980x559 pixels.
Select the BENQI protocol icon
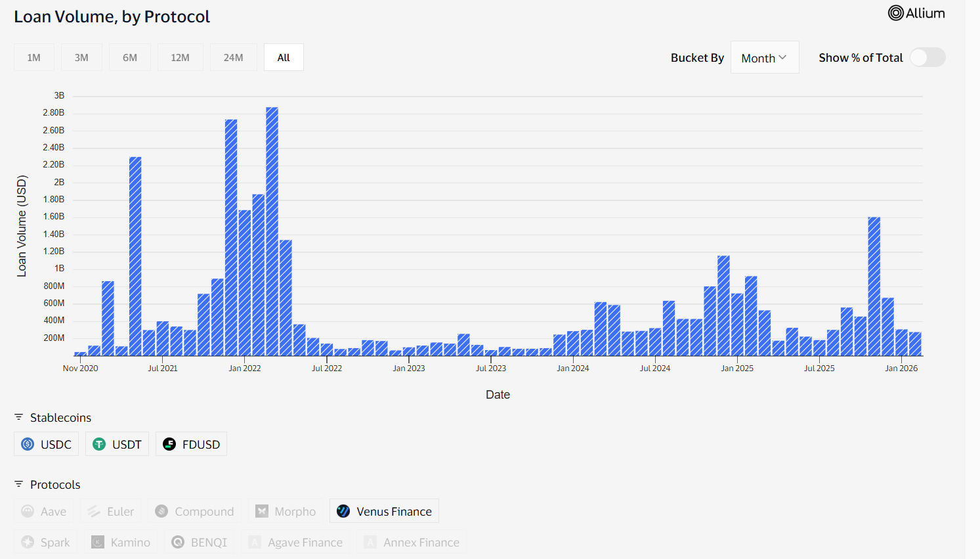click(x=177, y=541)
